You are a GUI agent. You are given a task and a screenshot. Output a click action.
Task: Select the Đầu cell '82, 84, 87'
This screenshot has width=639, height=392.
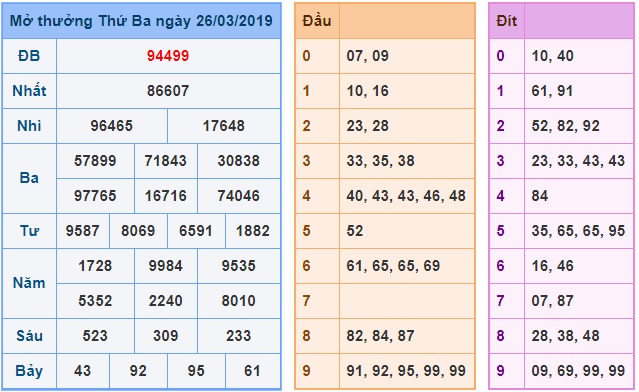click(407, 336)
